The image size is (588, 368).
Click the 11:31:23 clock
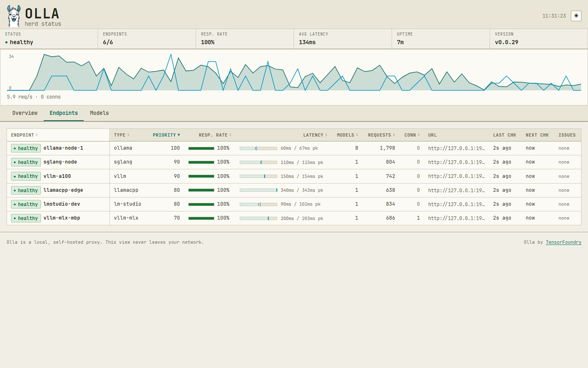pyautogui.click(x=554, y=16)
